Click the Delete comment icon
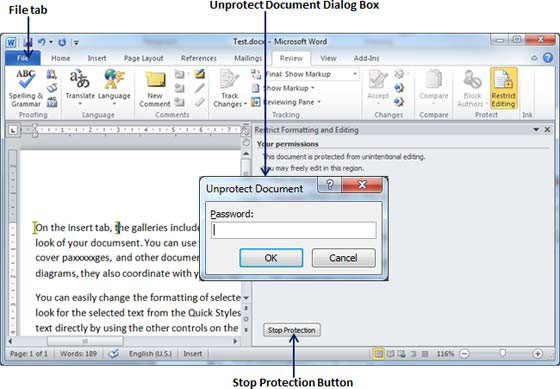Screen dimensions: 560x389 (180, 74)
